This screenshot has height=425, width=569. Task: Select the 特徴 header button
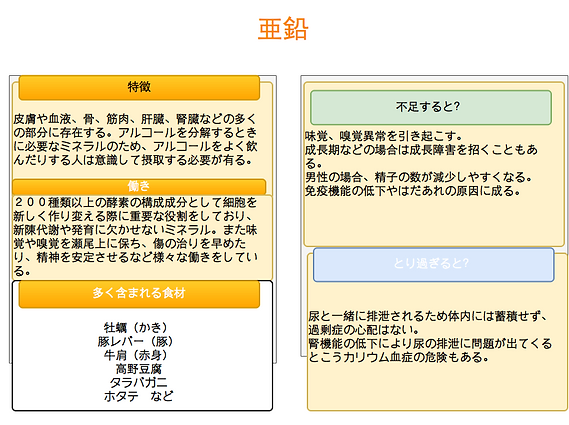139,87
